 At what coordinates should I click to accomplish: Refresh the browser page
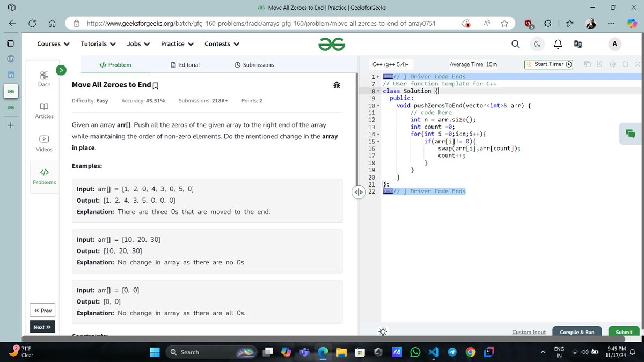pos(32,24)
